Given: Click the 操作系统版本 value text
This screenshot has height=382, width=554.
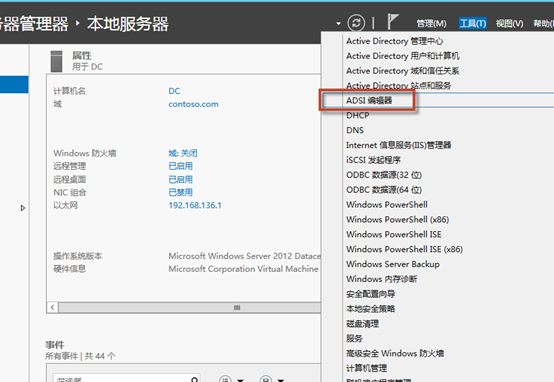Looking at the screenshot, I should (x=244, y=256).
